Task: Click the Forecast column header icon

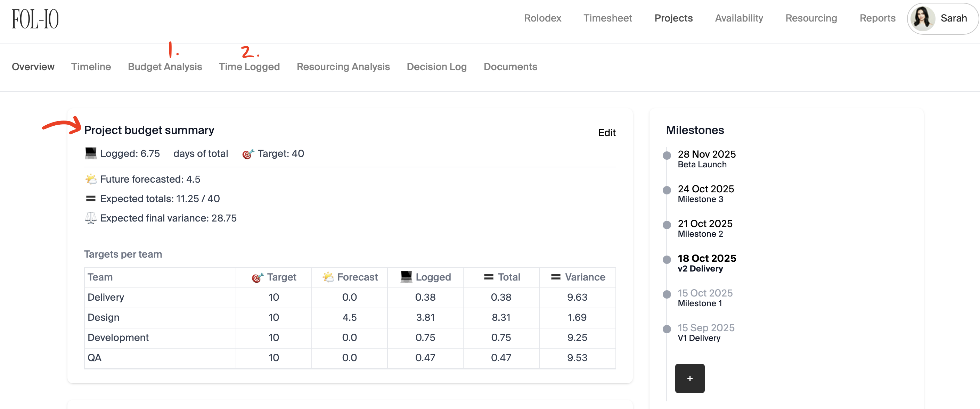Action: tap(328, 277)
